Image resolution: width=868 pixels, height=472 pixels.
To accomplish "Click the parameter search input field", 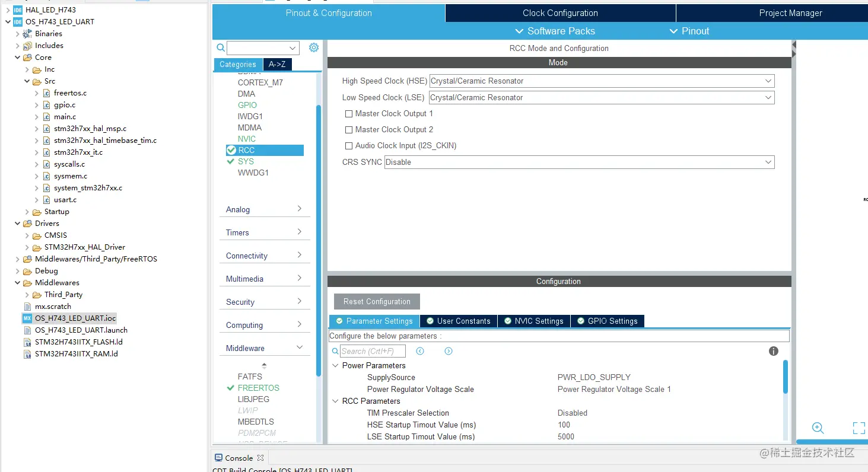I will pos(373,351).
